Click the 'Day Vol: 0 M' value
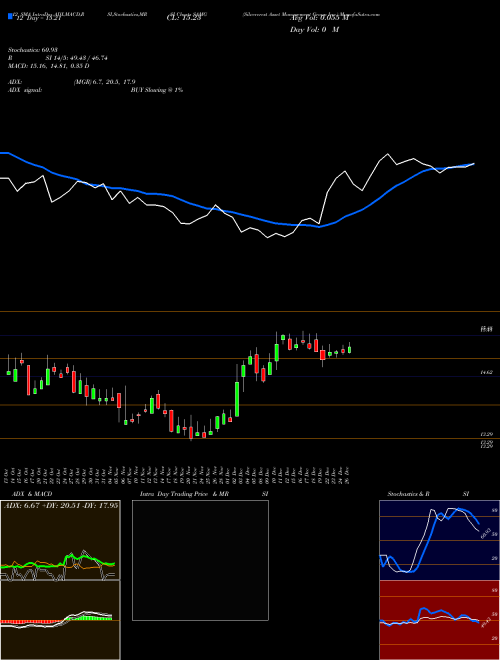Screen dimensions: 500x660 click(x=314, y=30)
